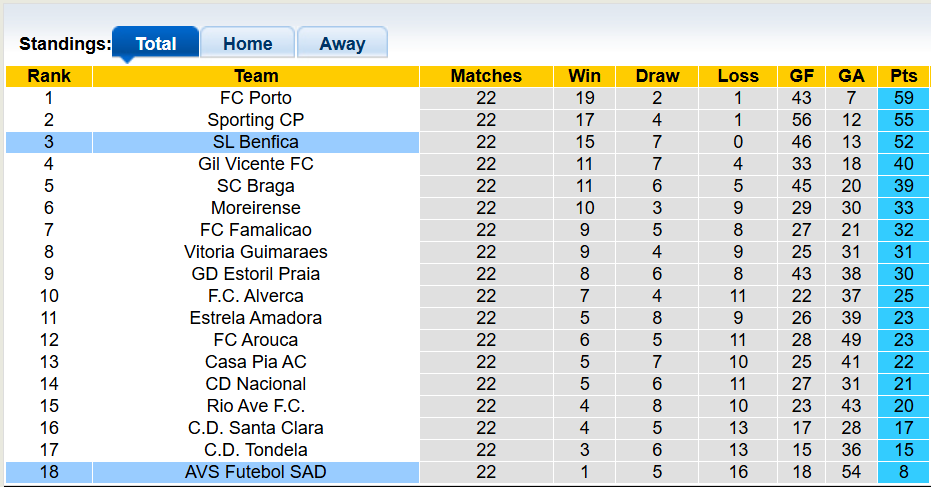Click Gil Vicente FC in standings
Image resolution: width=931 pixels, height=487 pixels.
point(256,164)
